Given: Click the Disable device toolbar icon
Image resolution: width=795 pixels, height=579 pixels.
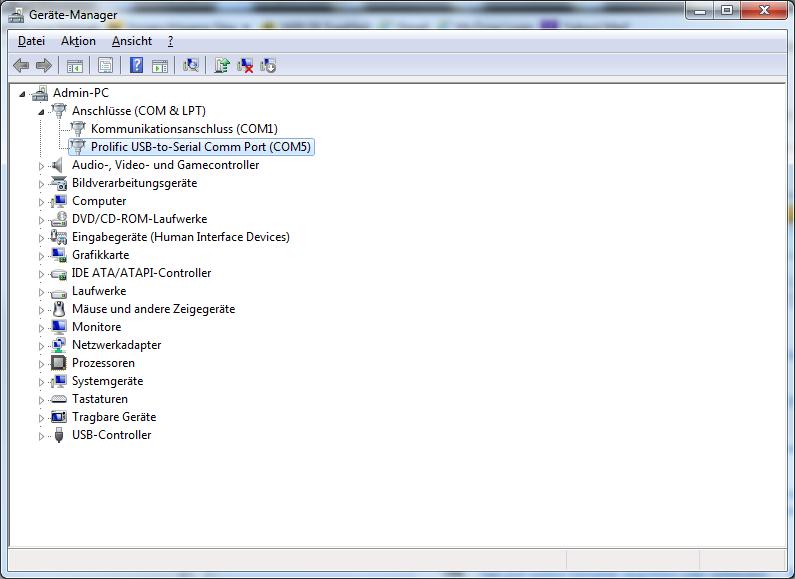Looking at the screenshot, I should click(x=268, y=65).
